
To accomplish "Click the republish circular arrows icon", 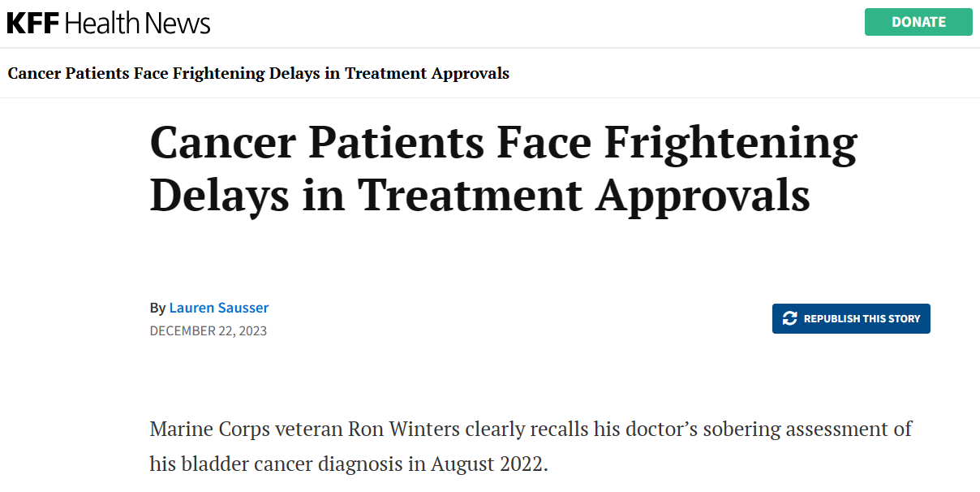I will (789, 319).
